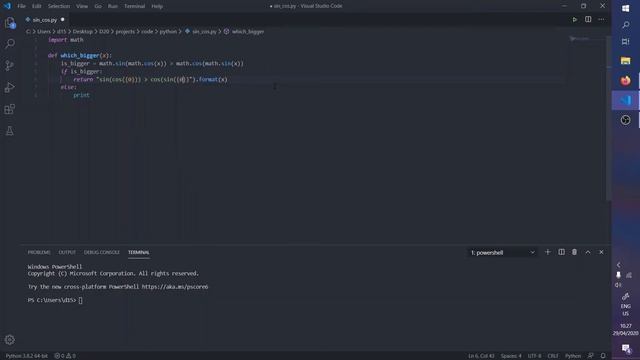Open the Run and Debug view

(x=10, y=87)
